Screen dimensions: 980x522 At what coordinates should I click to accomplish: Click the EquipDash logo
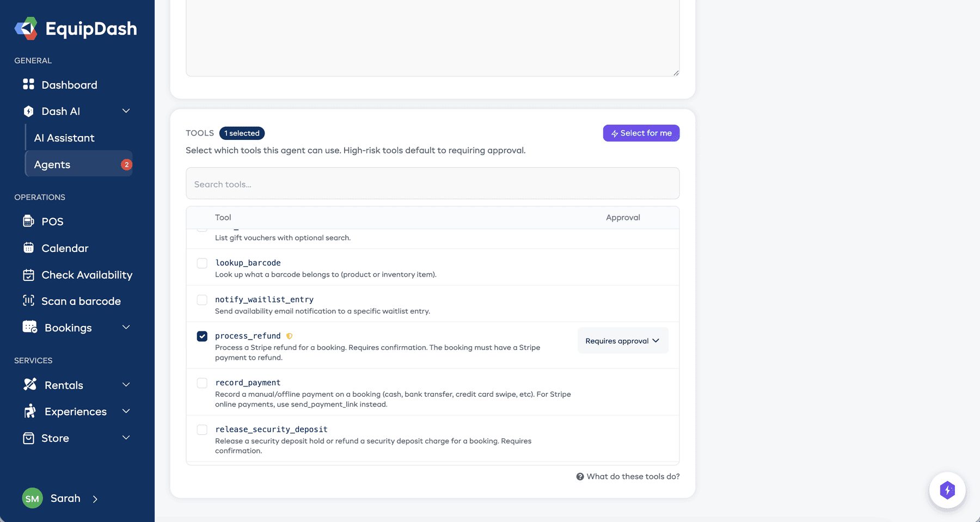(x=75, y=28)
